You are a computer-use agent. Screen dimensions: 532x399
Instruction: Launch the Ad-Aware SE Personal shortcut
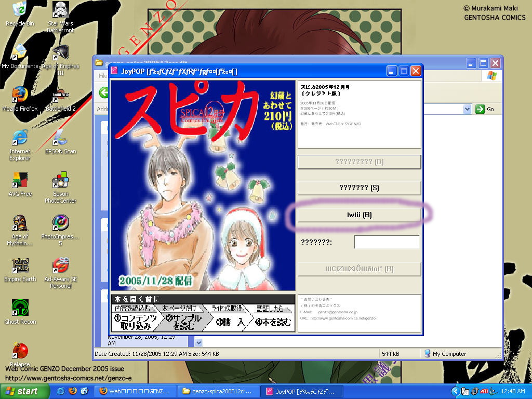[61, 265]
